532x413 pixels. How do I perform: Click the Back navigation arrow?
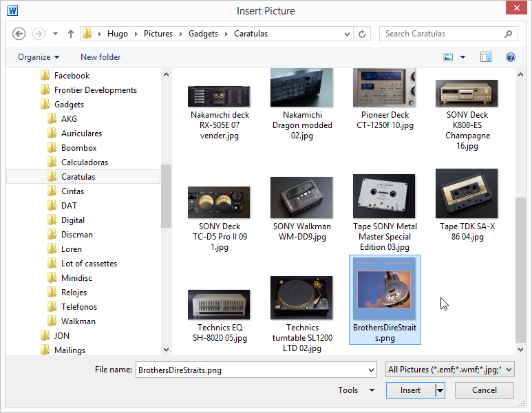pos(19,34)
